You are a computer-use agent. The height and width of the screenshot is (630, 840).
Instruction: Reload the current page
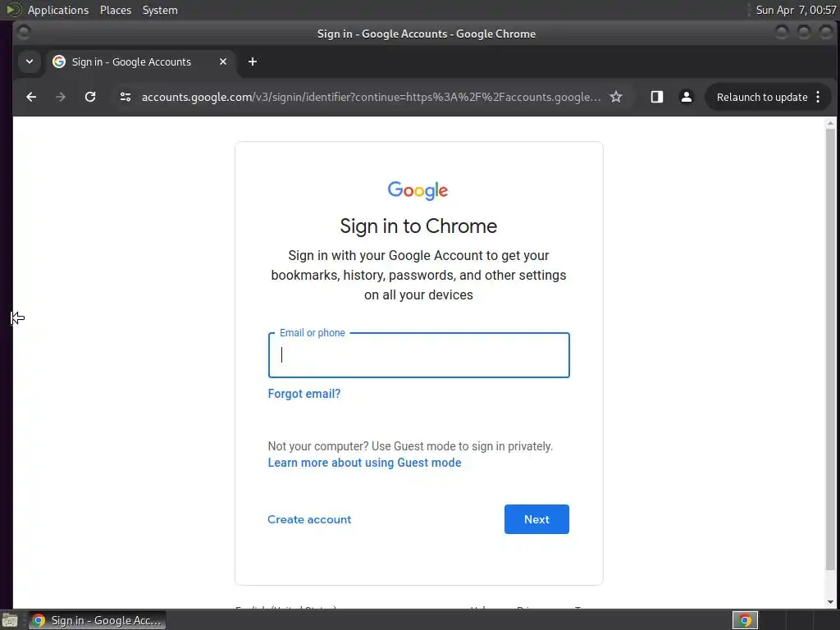tap(90, 97)
